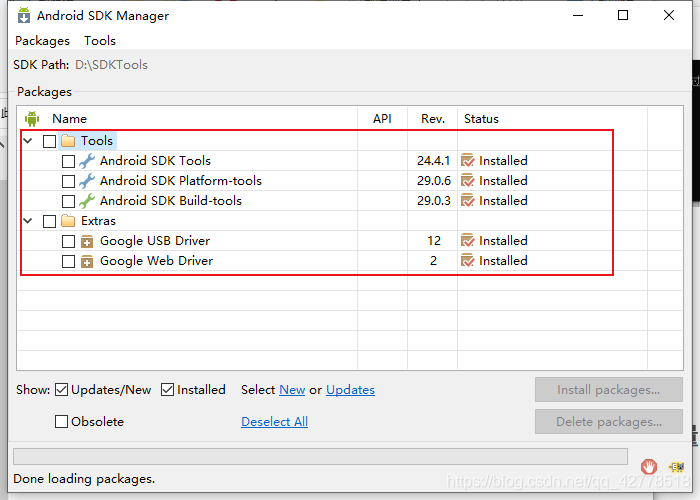Sort by the Rev. column header
The width and height of the screenshot is (700, 500).
433,119
